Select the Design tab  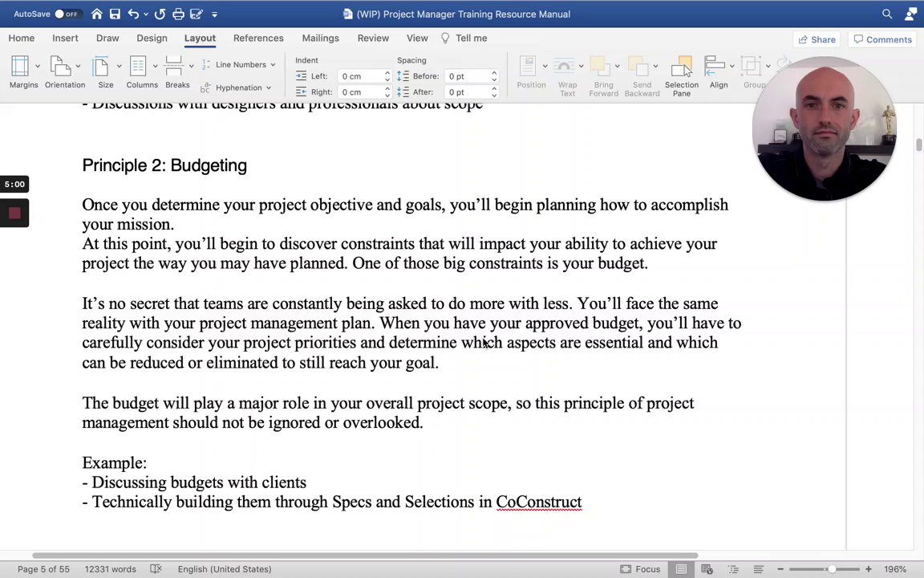click(x=152, y=38)
